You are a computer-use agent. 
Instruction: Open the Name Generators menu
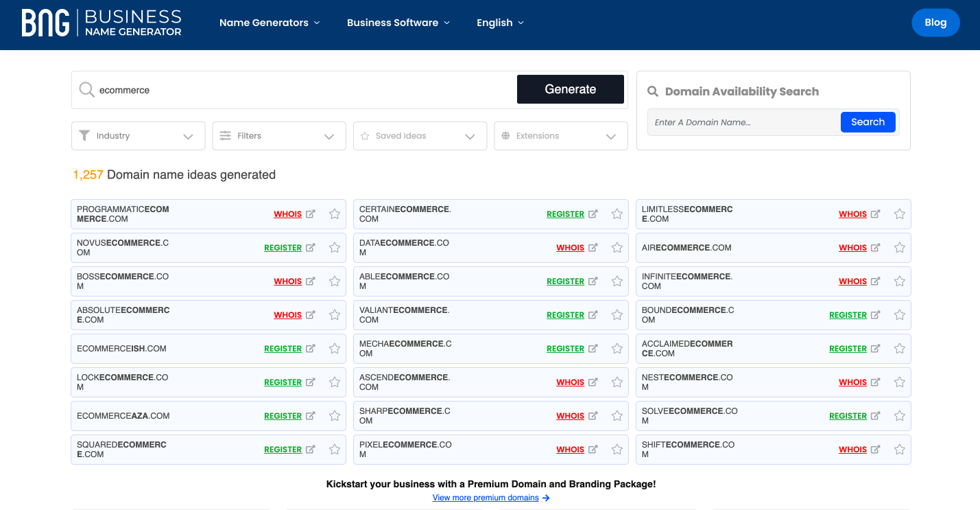(x=269, y=22)
